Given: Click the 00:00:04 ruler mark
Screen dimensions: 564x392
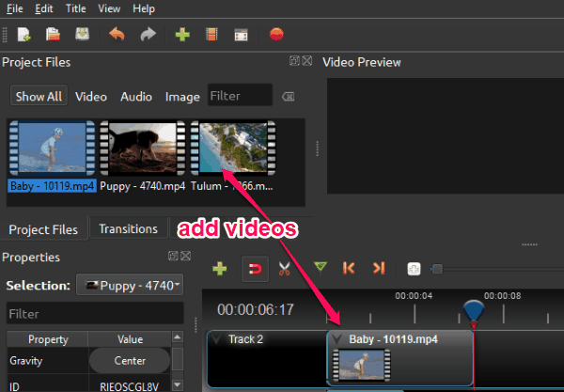Looking at the screenshot, I should (x=414, y=296).
